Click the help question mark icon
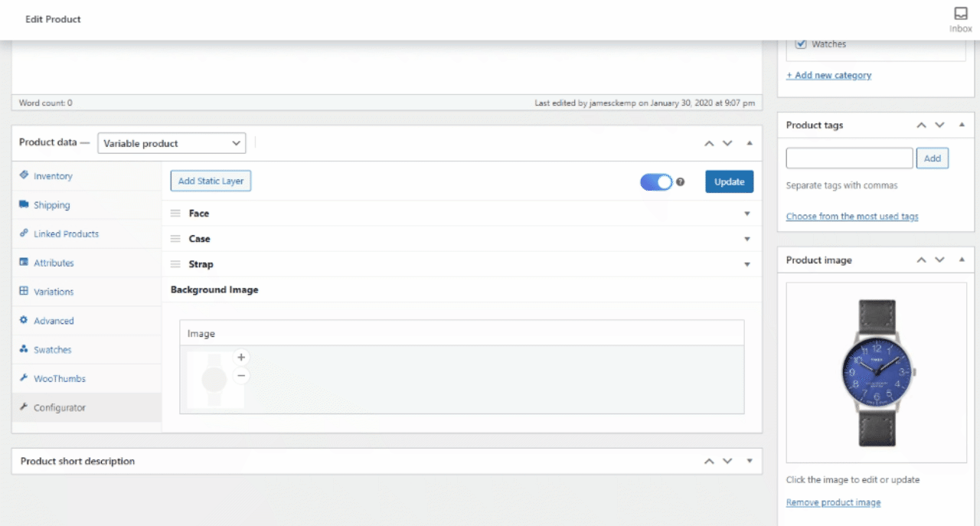Viewport: 980px width, 526px height. [680, 182]
